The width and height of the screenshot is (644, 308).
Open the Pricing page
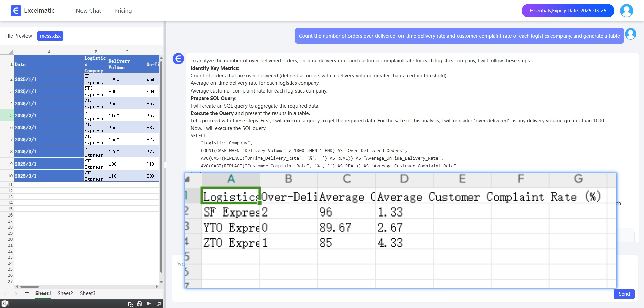pos(123,11)
